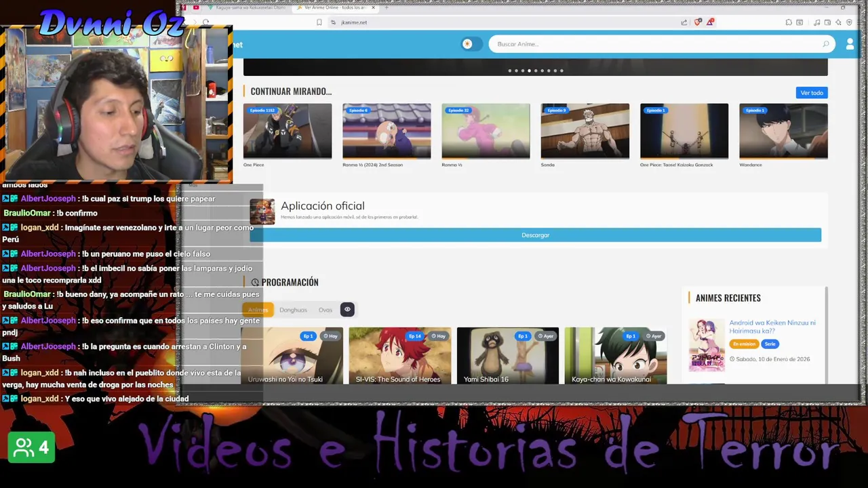This screenshot has width=868, height=488.
Task: Click the Descargar button
Action: coord(536,235)
